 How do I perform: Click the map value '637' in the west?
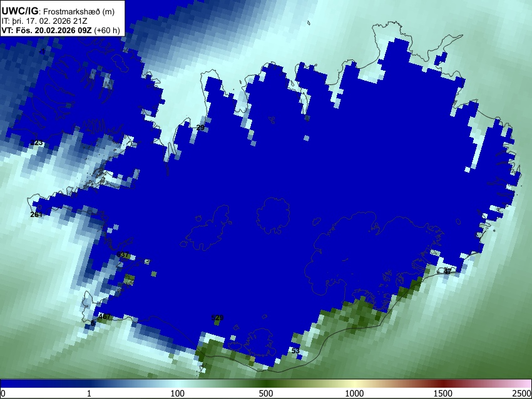pyautogui.click(x=123, y=255)
